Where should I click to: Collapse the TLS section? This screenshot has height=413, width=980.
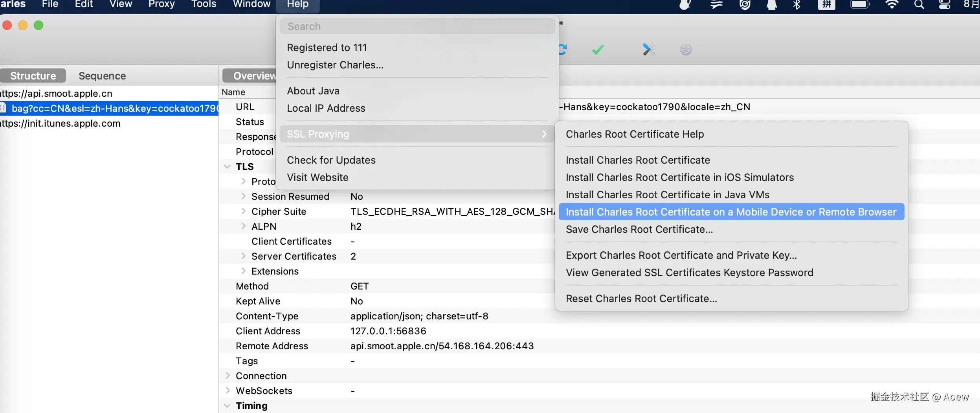pos(227,166)
